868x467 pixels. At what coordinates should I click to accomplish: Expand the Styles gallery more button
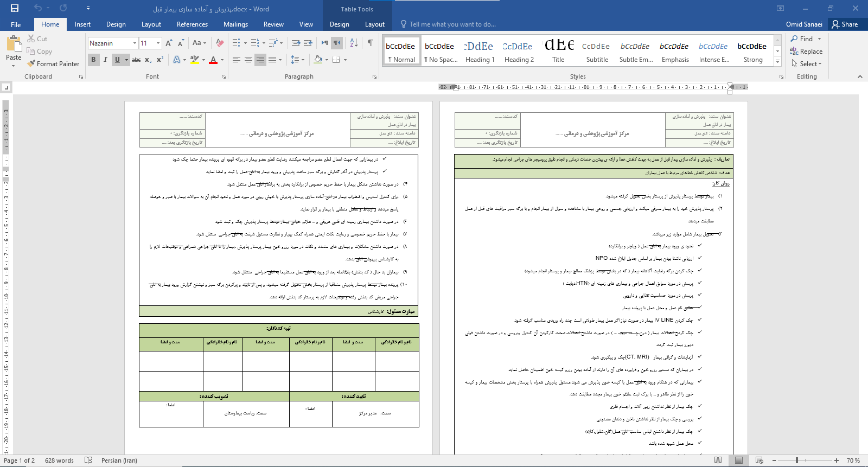(x=777, y=62)
